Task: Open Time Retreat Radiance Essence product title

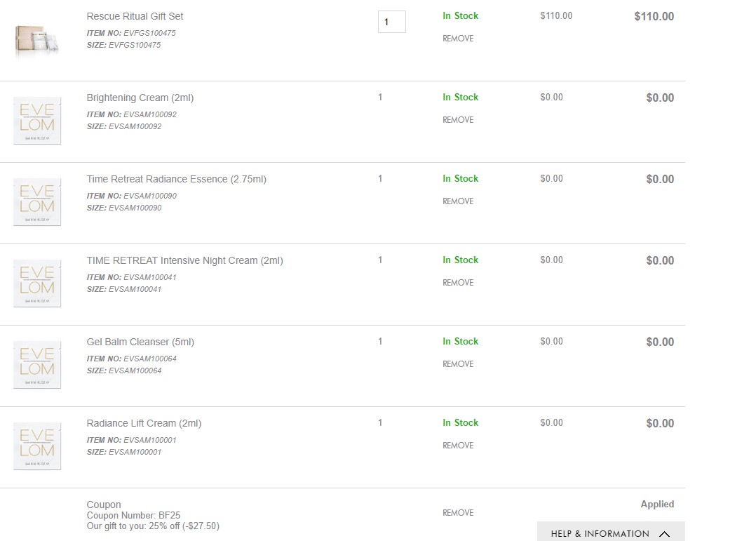Action: [177, 179]
